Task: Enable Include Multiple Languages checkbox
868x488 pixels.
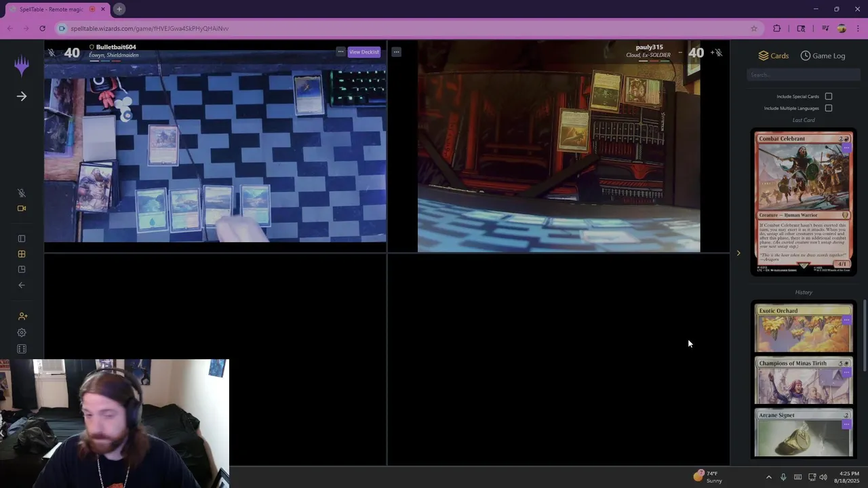Action: coord(829,108)
